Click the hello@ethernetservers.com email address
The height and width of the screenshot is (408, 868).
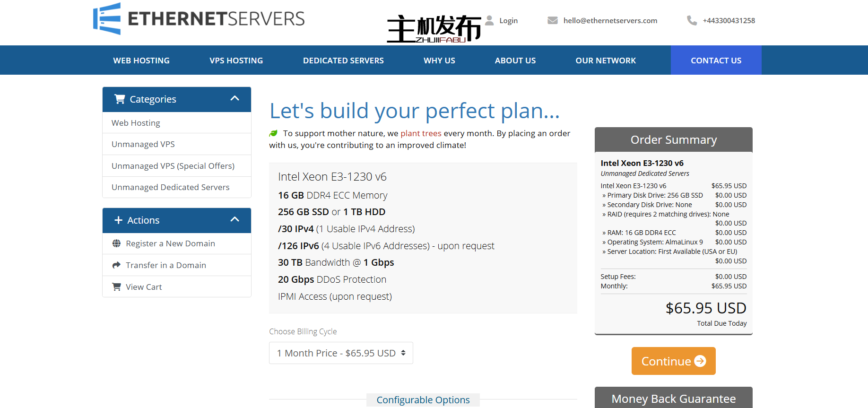[610, 20]
